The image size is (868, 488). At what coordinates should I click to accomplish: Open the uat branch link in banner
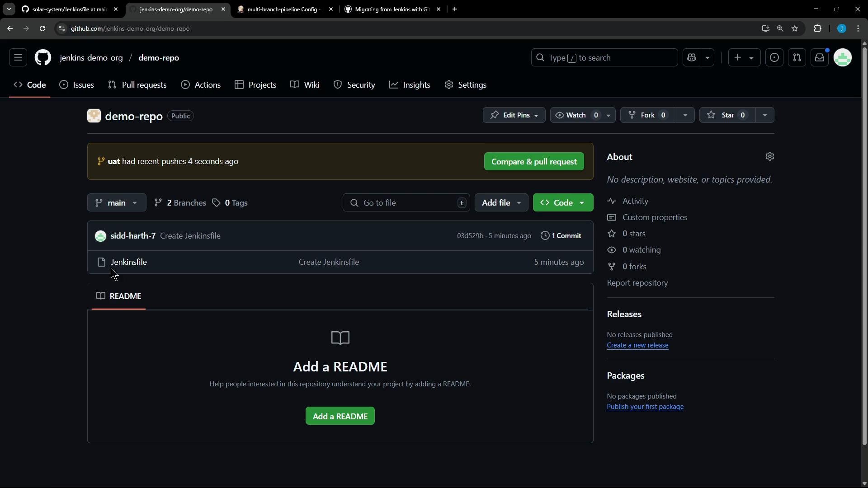pyautogui.click(x=114, y=161)
